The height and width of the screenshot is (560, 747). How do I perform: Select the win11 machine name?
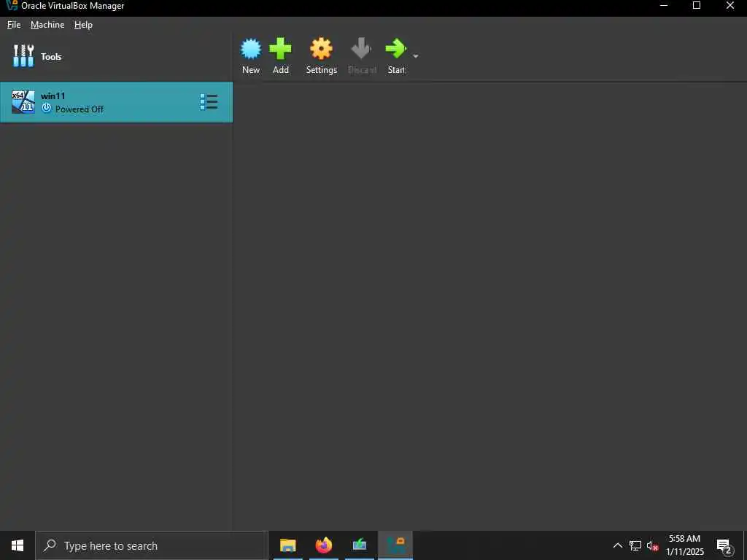53,96
